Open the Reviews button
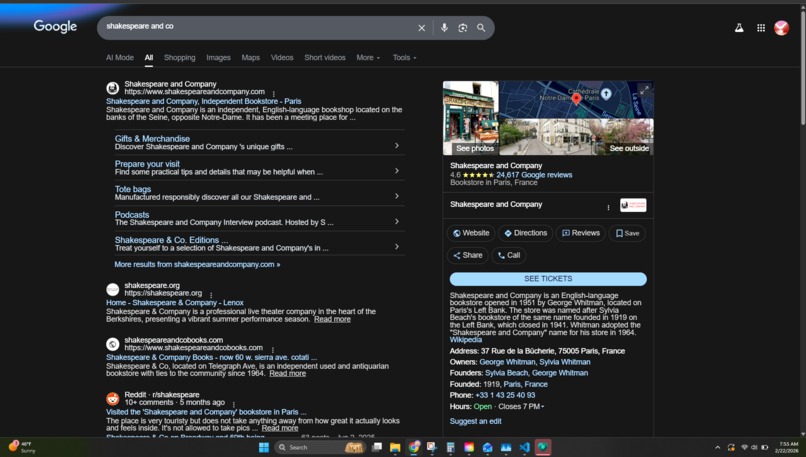The height and width of the screenshot is (457, 806). click(580, 233)
